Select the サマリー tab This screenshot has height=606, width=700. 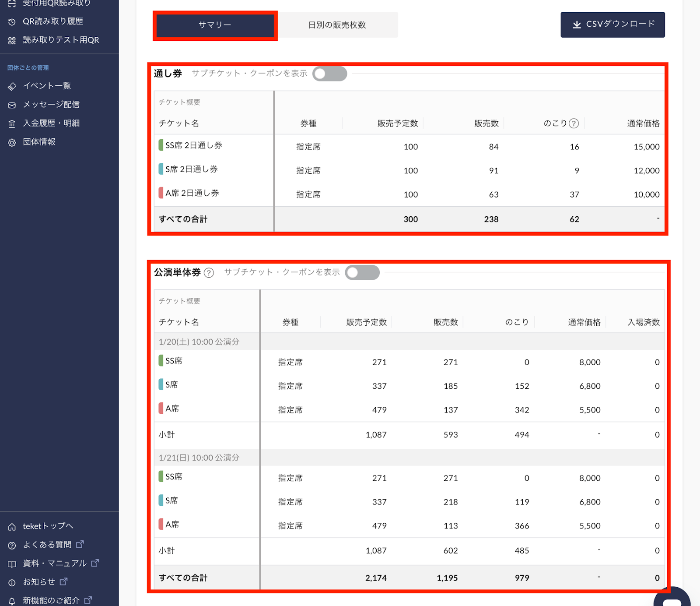click(214, 25)
